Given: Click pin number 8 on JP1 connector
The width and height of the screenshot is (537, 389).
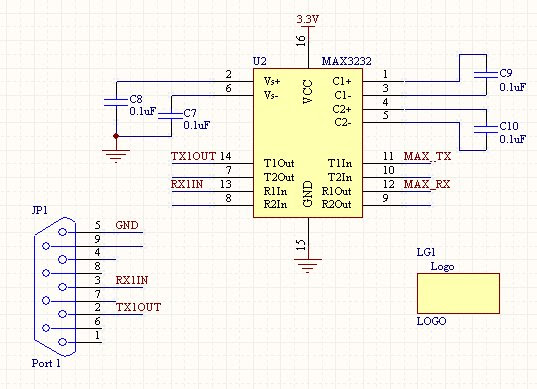Looking at the screenshot, I should tap(98, 266).
